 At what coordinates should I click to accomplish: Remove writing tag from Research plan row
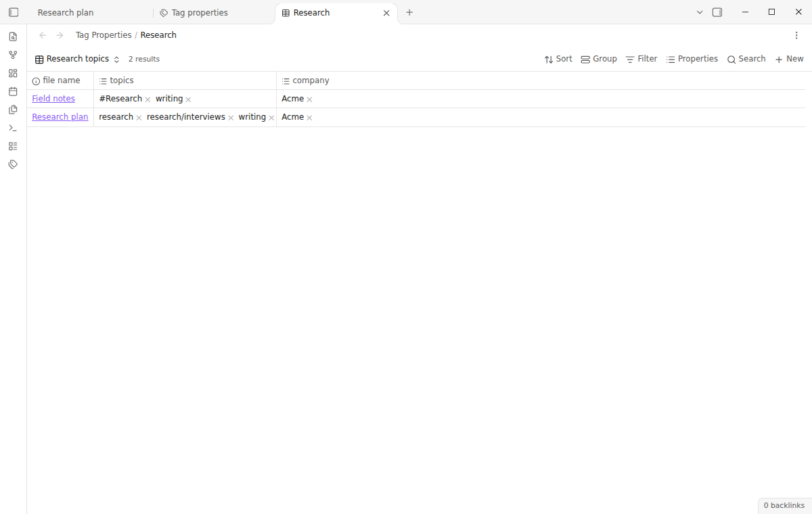point(271,118)
